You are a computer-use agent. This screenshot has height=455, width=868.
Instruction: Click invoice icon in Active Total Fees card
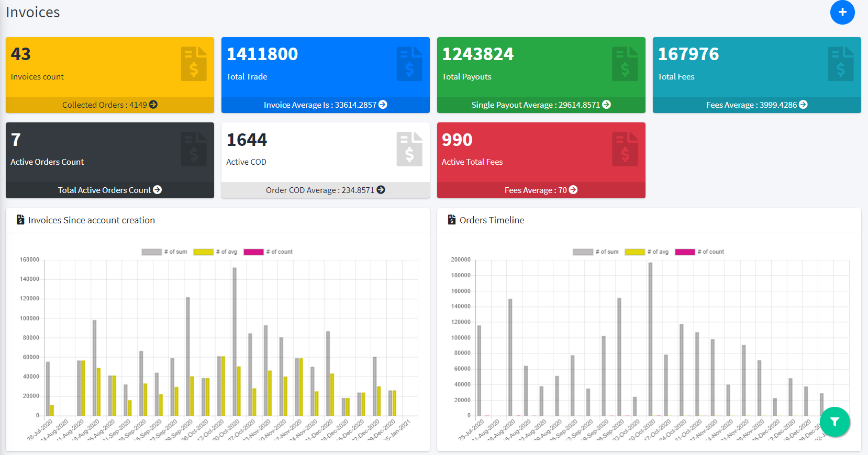pos(625,149)
